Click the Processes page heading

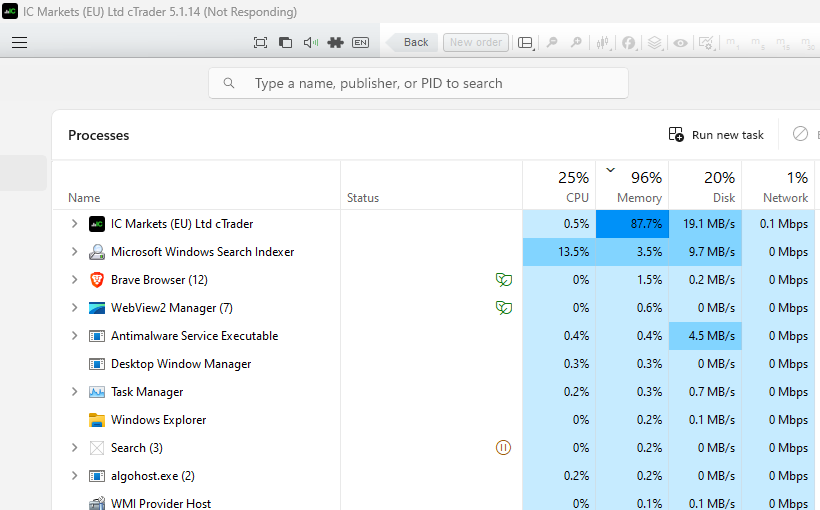point(98,135)
